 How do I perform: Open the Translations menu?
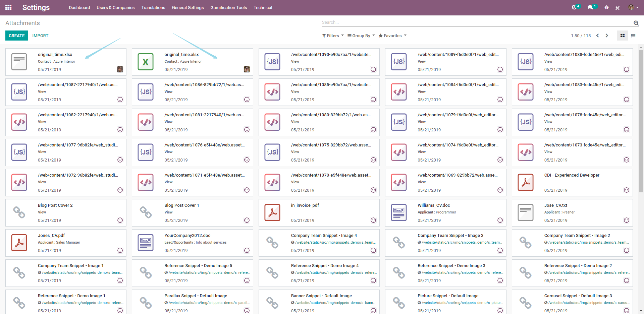coord(153,7)
